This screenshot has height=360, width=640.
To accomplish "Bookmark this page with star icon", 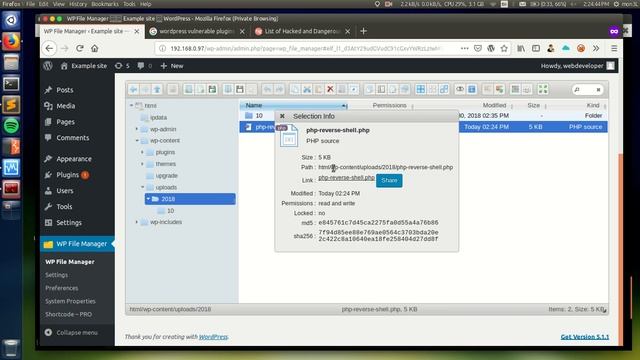I will point(504,49).
